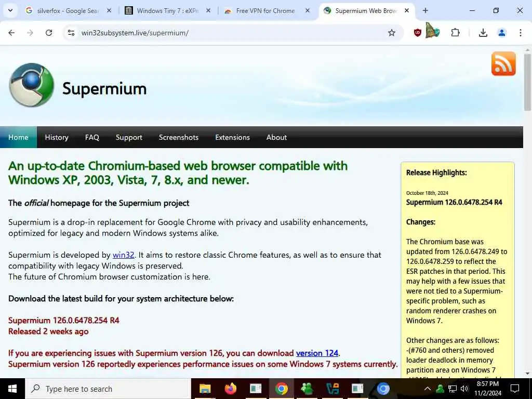Launch Firefox from the taskbar

click(230, 389)
